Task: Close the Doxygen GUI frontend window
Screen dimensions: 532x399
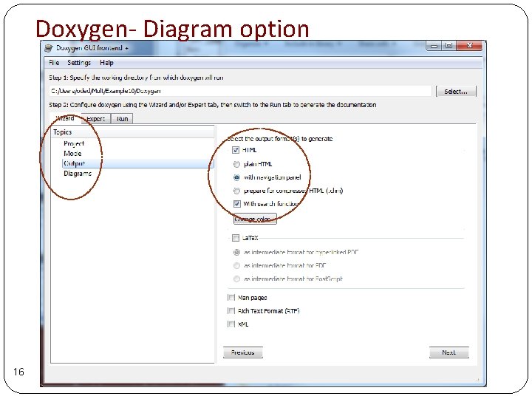Action: 470,46
